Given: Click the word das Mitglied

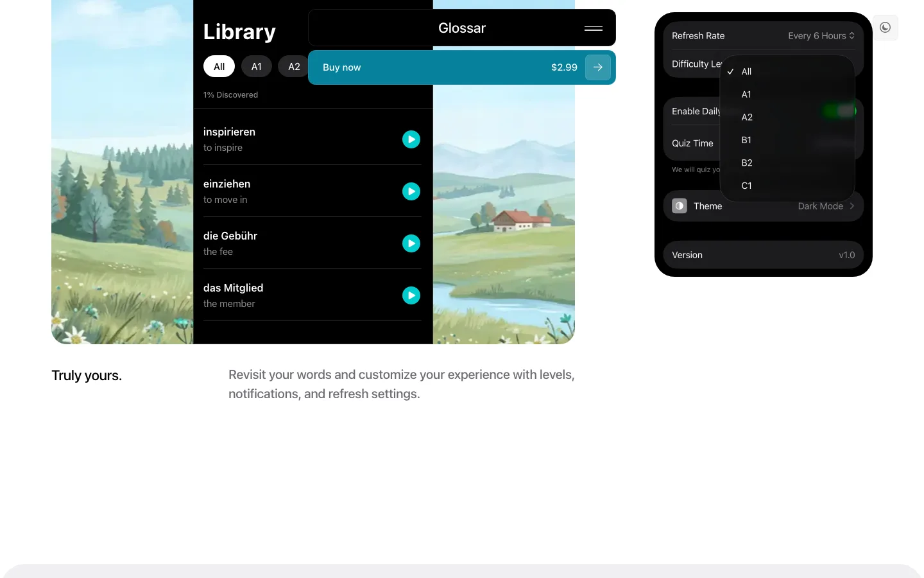Looking at the screenshot, I should [233, 288].
